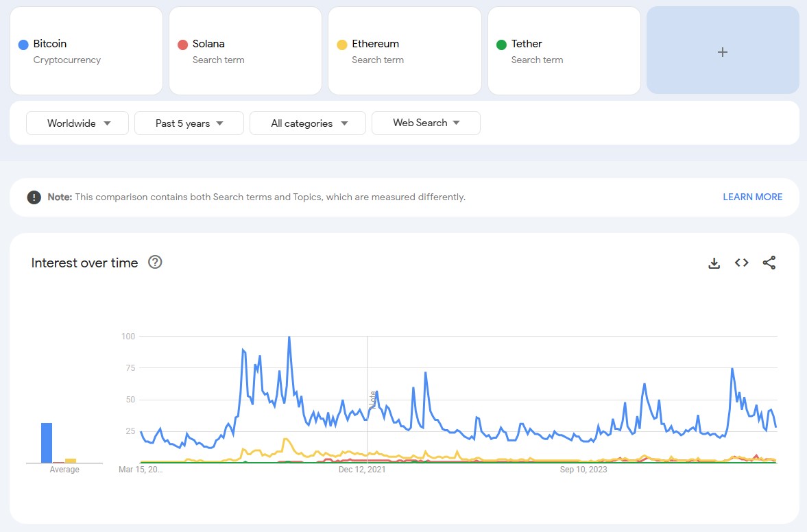Expand the All categories dropdown
This screenshot has width=807, height=532.
[x=308, y=123]
